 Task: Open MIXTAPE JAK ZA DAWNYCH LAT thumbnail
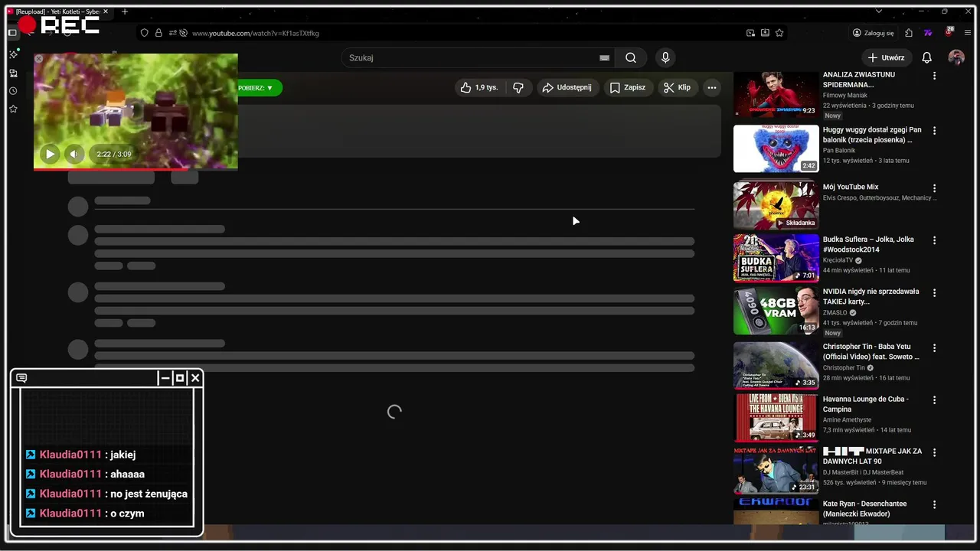(776, 471)
